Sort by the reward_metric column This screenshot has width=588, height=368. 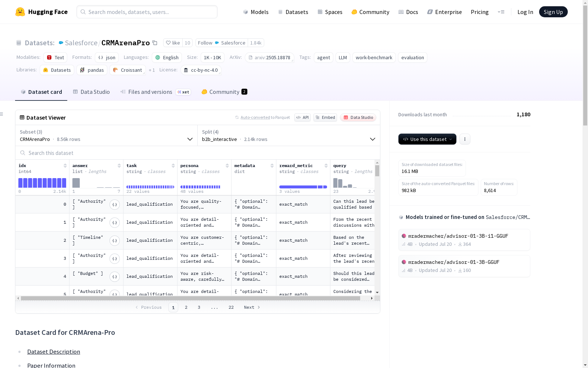pyautogui.click(x=326, y=166)
